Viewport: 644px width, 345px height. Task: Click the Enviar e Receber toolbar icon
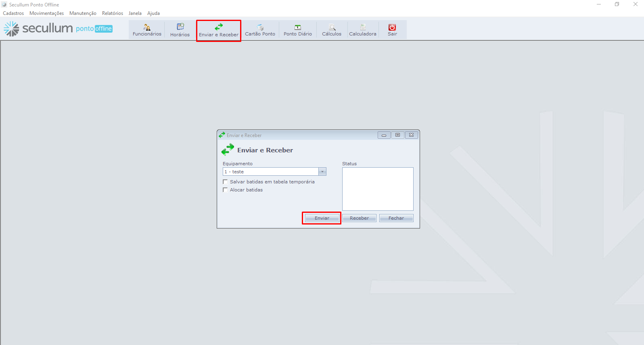[219, 30]
